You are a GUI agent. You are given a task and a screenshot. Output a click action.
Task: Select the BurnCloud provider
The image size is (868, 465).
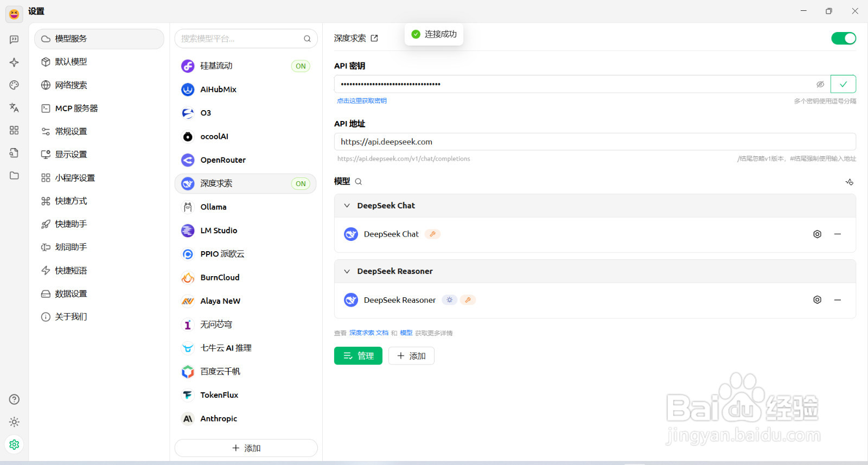[246, 277]
